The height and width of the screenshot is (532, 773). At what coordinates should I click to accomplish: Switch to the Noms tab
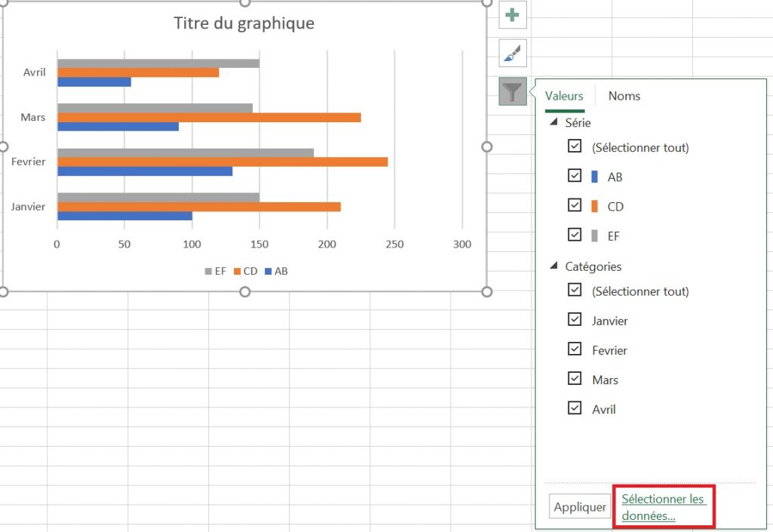[x=624, y=96]
